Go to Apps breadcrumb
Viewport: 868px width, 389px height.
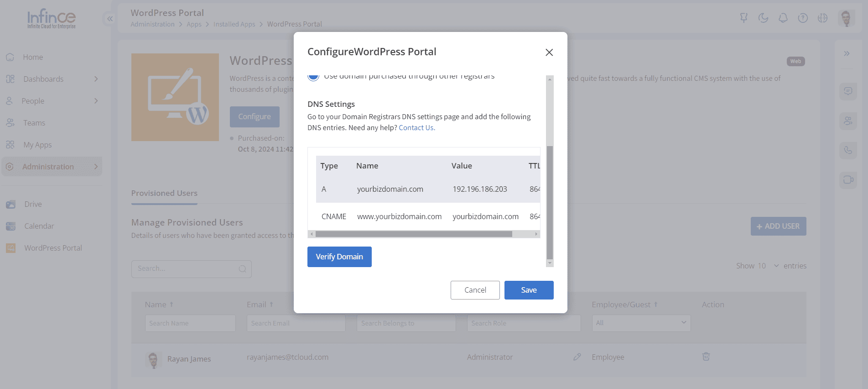click(x=194, y=24)
